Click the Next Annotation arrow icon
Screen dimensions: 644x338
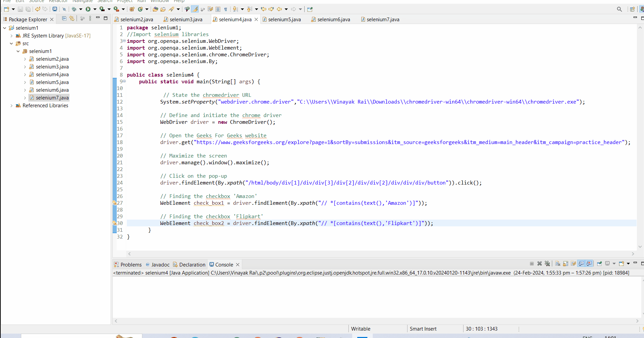point(235,9)
